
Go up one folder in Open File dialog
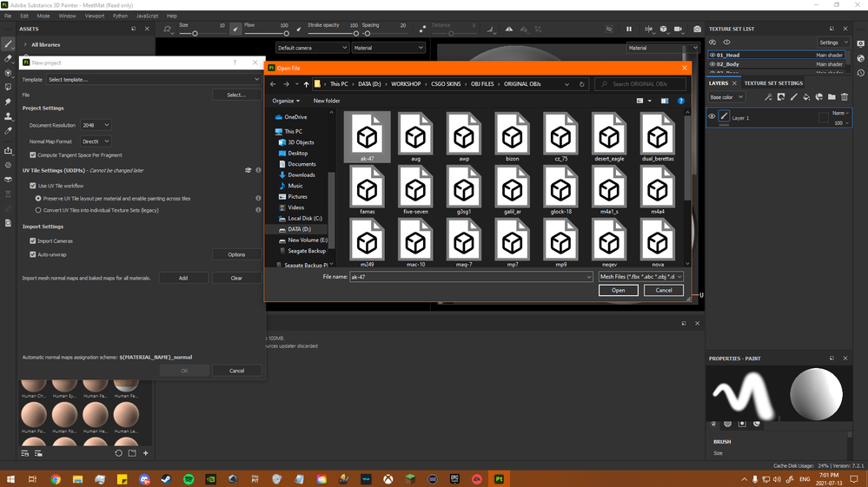point(306,84)
